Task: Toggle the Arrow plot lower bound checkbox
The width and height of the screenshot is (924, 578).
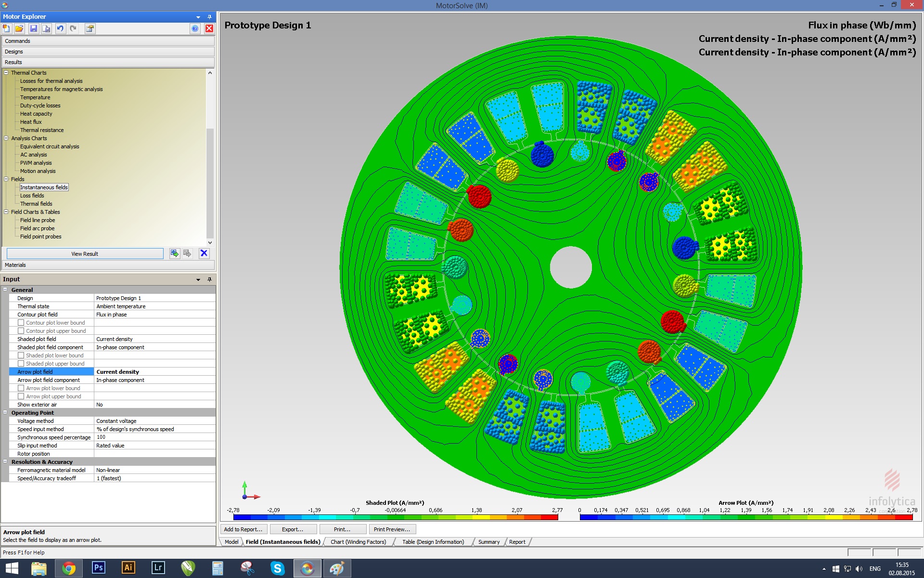Action: [21, 388]
